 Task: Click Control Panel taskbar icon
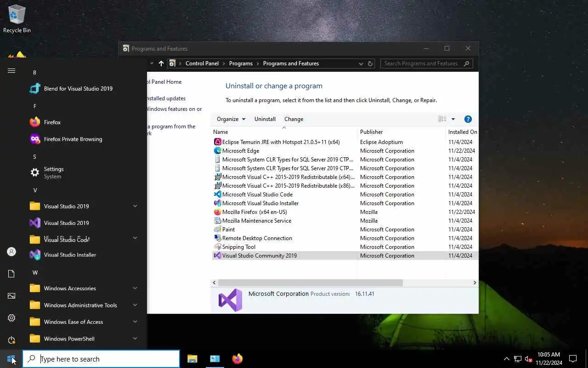pyautogui.click(x=215, y=359)
